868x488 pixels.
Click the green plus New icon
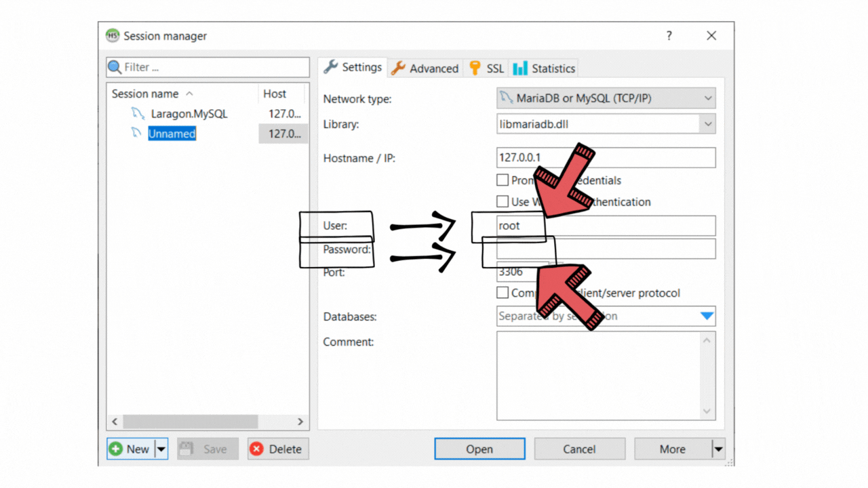(116, 449)
